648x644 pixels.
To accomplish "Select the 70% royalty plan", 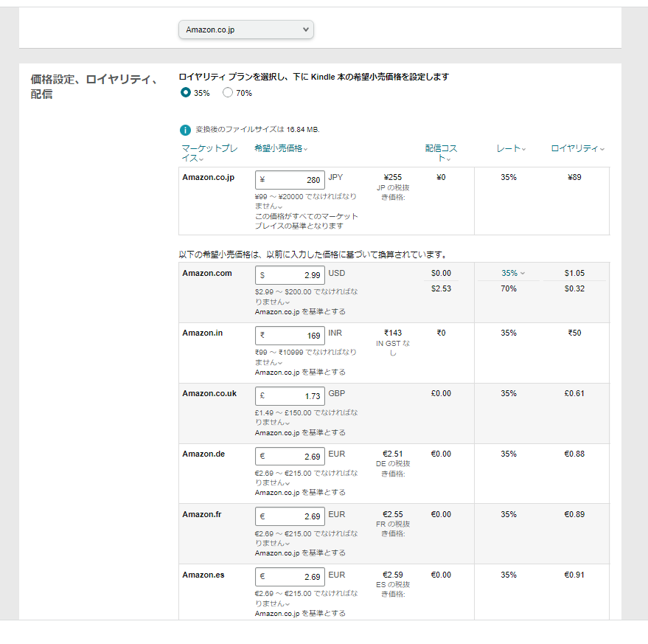I will tap(228, 93).
